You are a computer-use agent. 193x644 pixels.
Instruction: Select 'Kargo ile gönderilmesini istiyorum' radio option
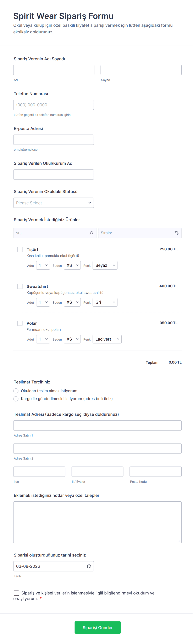pyautogui.click(x=16, y=399)
